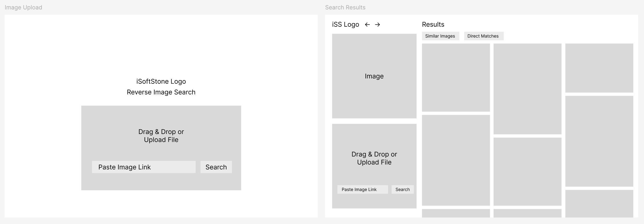Click the back arrow next to iSS Logo
644x224 pixels.
point(367,25)
